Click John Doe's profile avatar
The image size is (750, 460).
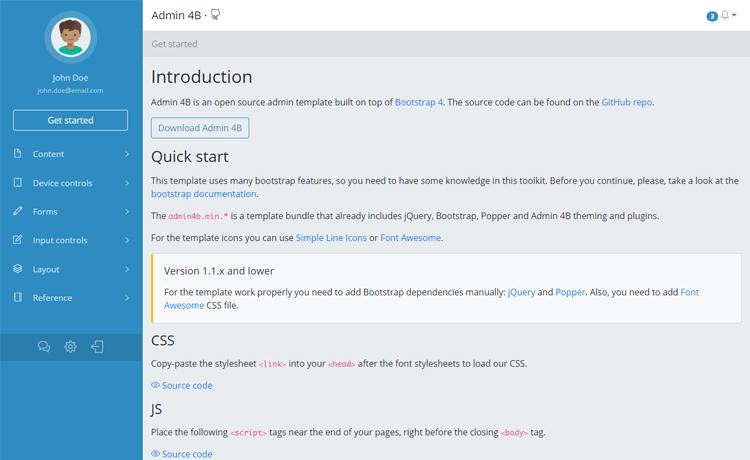coord(70,38)
